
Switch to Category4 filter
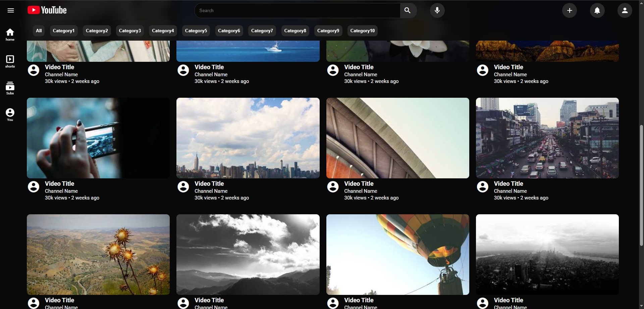[x=163, y=31]
